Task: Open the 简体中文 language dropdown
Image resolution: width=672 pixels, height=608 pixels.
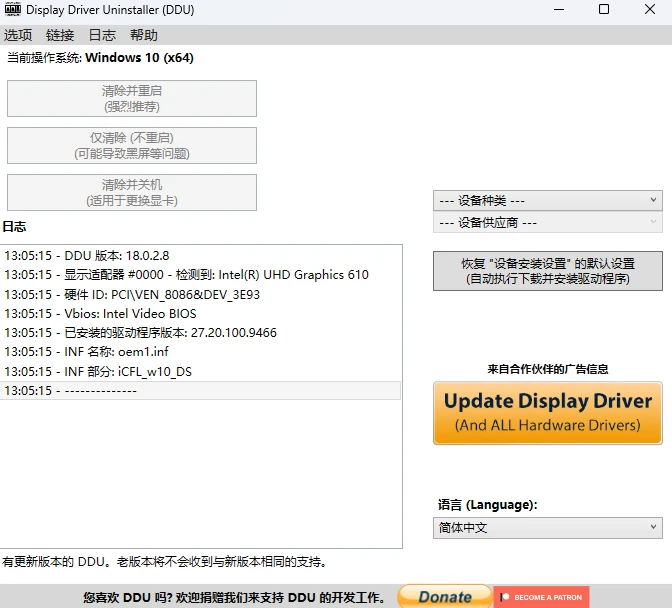Action: coord(548,527)
